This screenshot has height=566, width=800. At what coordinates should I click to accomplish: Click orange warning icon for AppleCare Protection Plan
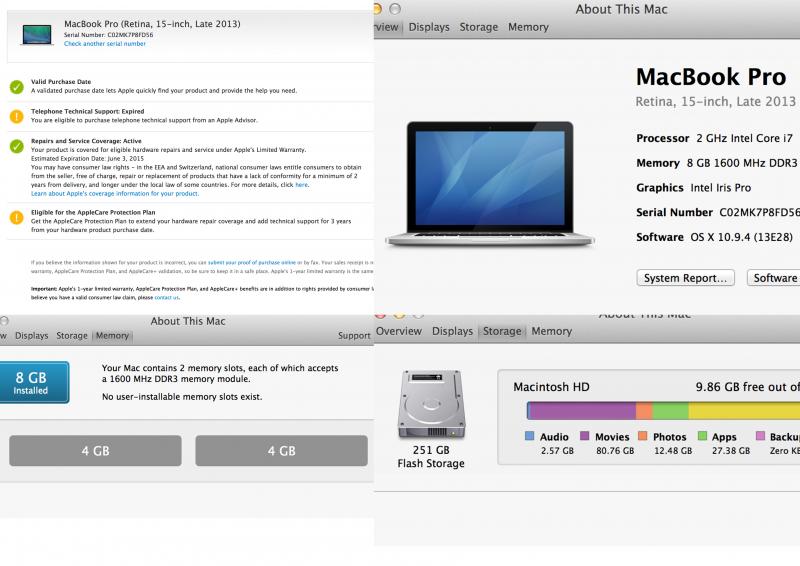tap(17, 218)
